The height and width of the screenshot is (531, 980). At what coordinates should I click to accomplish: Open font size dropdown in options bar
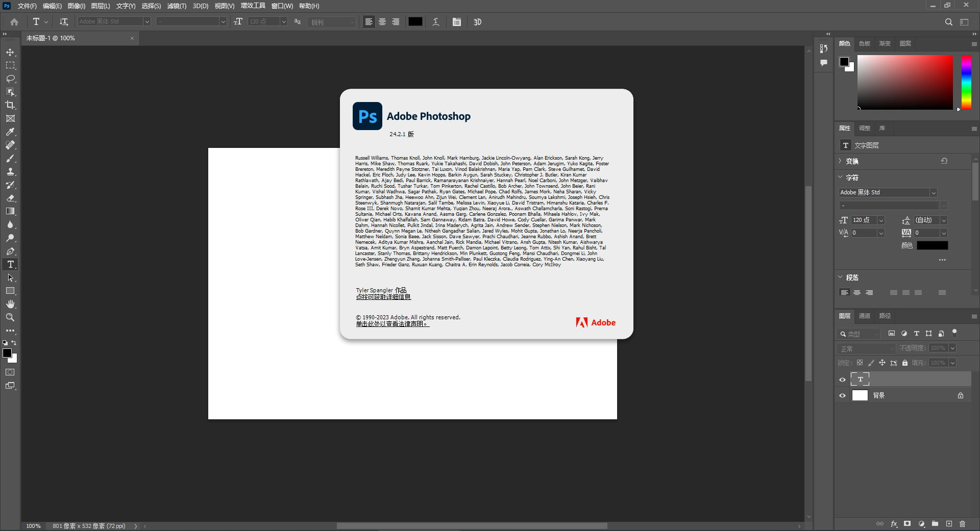[284, 21]
